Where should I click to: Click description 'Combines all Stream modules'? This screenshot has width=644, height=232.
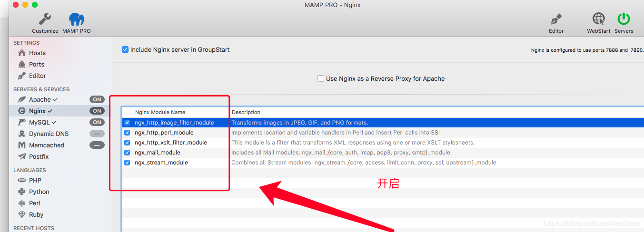tap(364, 163)
